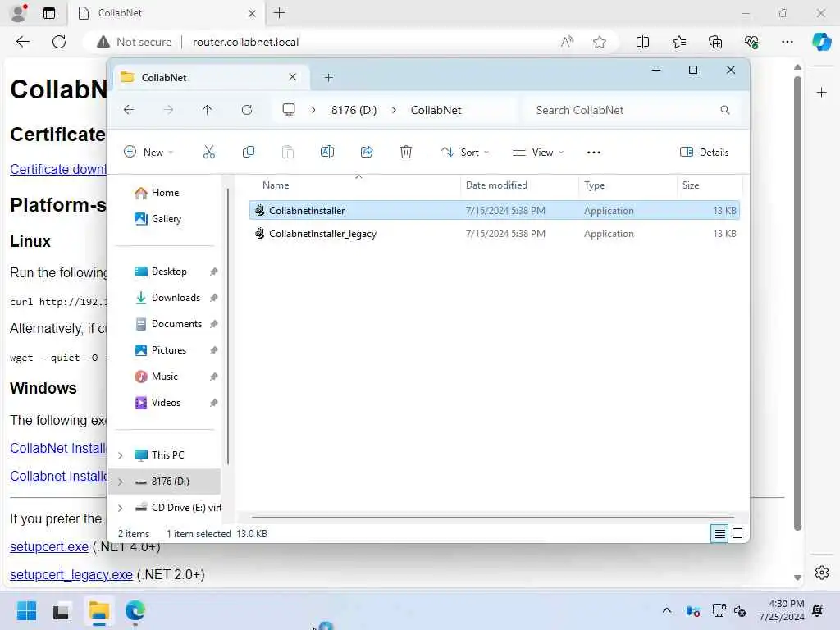Open Edge browser essentials heart icon
The height and width of the screenshot is (630, 840).
pyautogui.click(x=751, y=42)
